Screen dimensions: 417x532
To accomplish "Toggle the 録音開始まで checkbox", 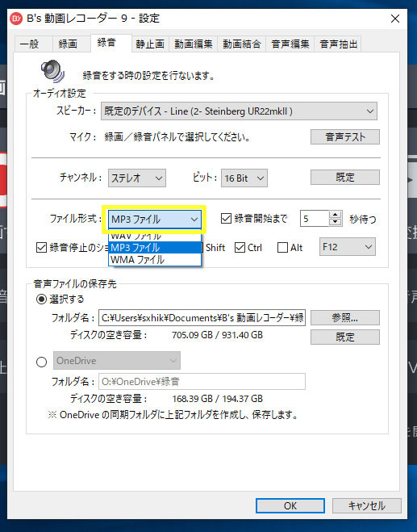I will pyautogui.click(x=226, y=219).
